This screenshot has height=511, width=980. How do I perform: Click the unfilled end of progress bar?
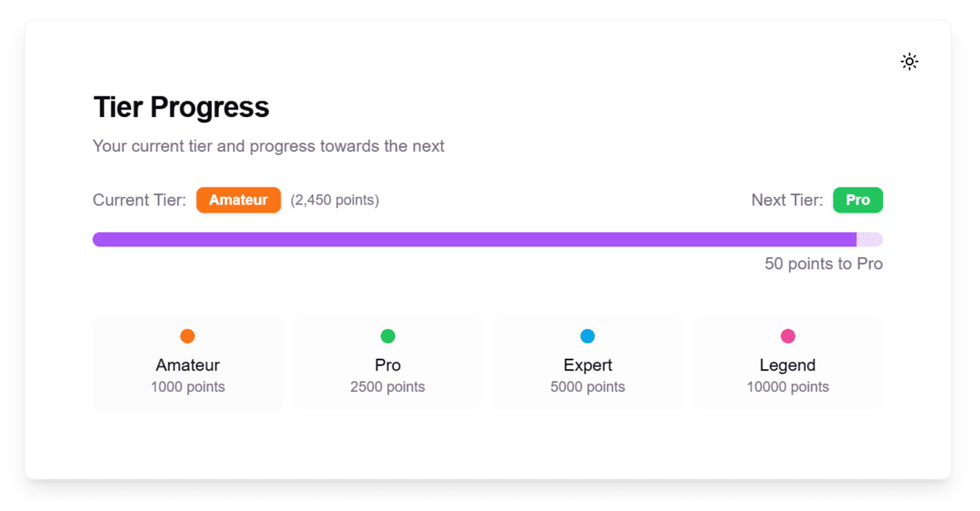click(x=870, y=240)
